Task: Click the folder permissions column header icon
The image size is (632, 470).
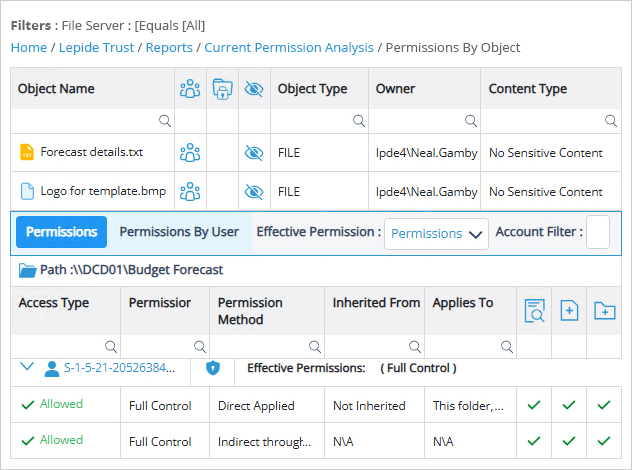Action: pos(222,88)
